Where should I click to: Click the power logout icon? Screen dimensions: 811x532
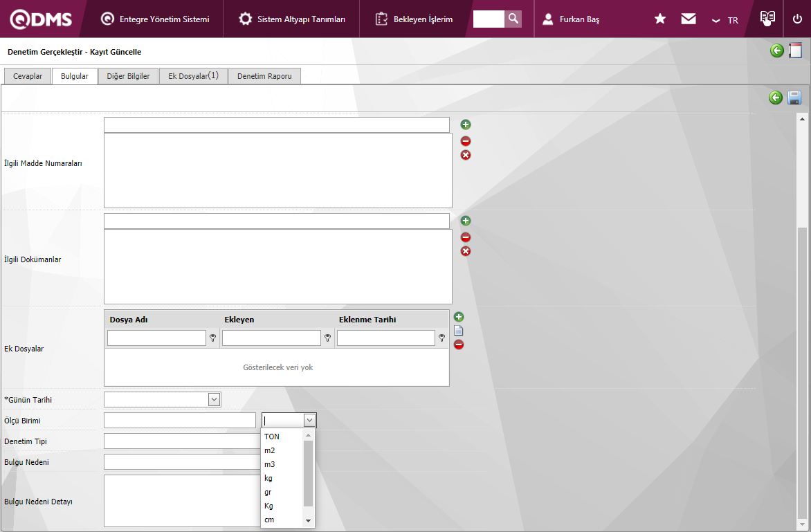tap(798, 19)
